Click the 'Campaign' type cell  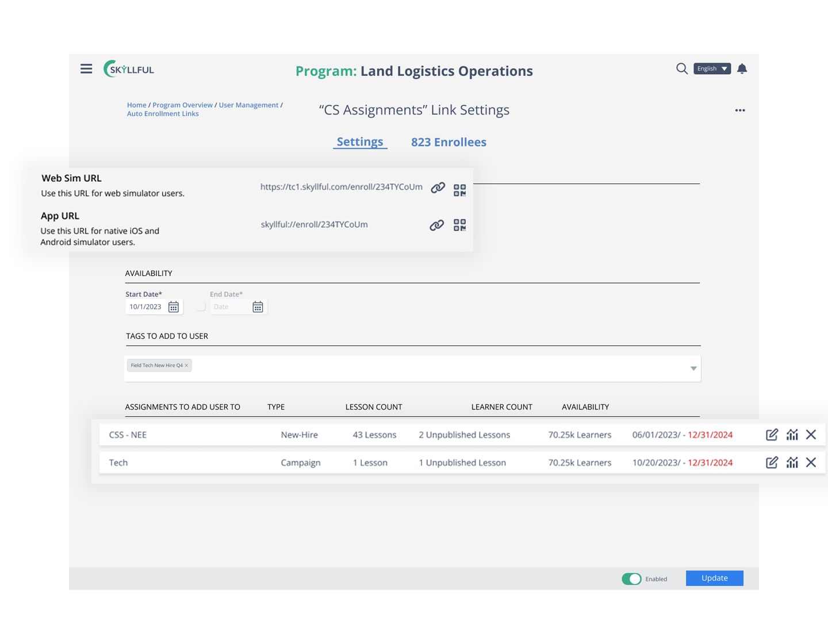coord(301,462)
